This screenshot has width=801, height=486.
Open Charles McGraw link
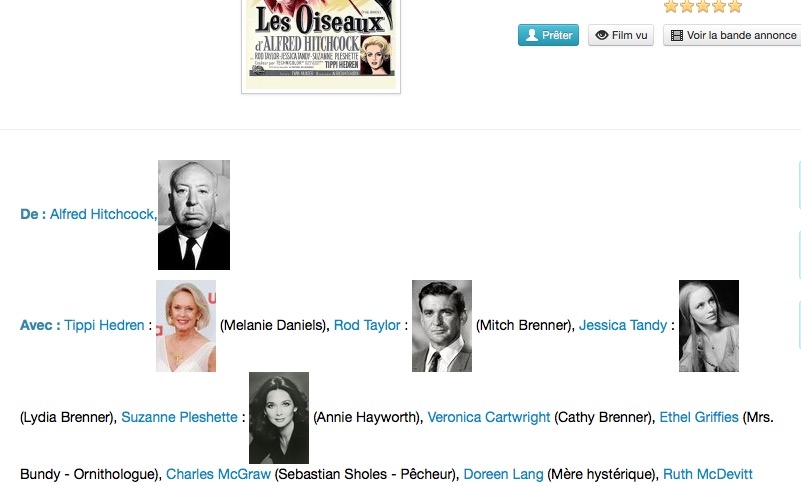pos(218,474)
